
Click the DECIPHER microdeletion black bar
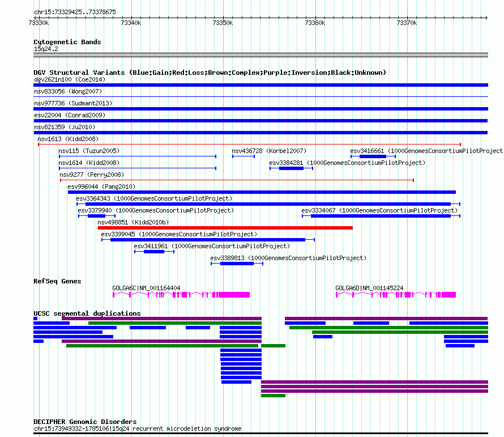point(260,433)
